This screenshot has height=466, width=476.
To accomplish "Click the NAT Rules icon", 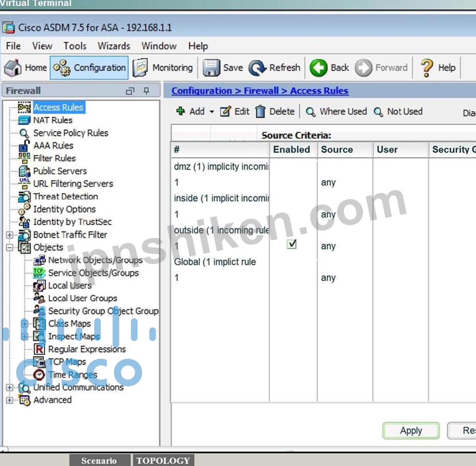I will [x=24, y=120].
